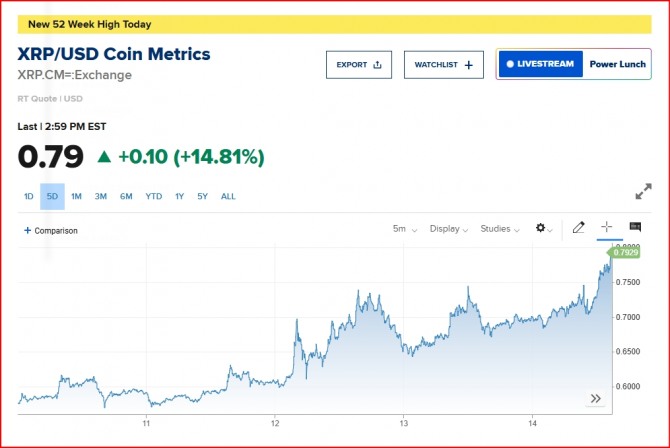Open the chart comments icon
Viewport: 670px width, 448px height.
pos(635,228)
